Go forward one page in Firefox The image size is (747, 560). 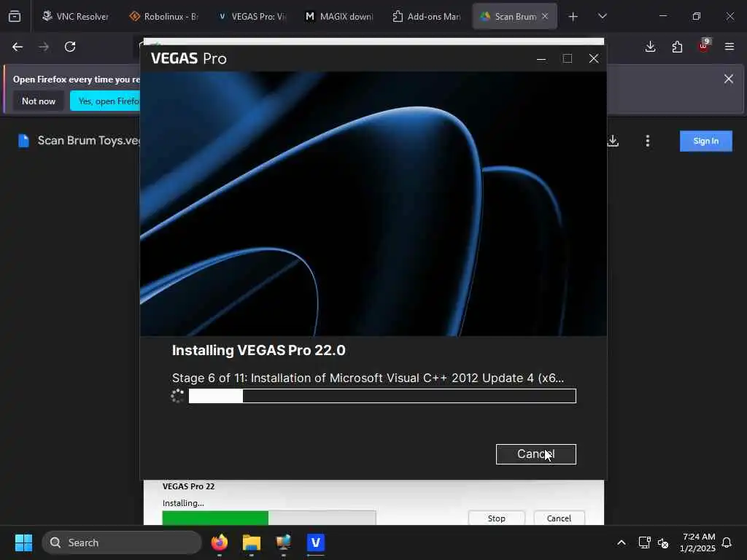pos(44,47)
